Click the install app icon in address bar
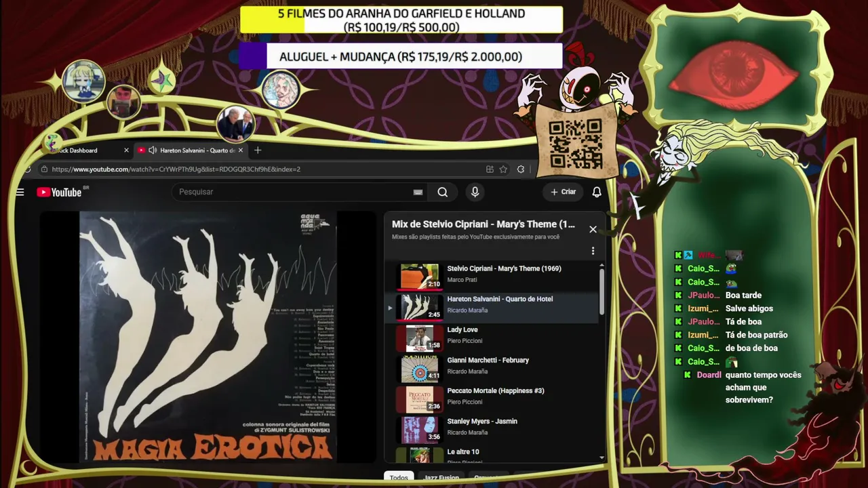 pos(490,169)
